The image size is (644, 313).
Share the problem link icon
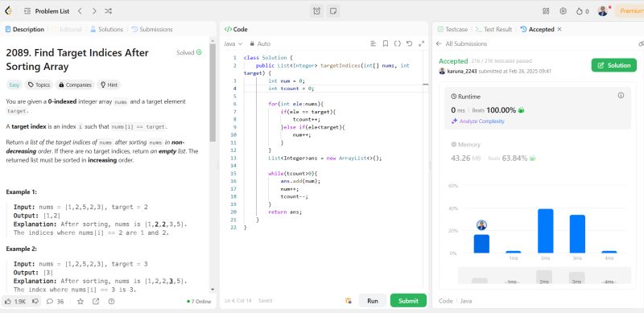click(96, 301)
